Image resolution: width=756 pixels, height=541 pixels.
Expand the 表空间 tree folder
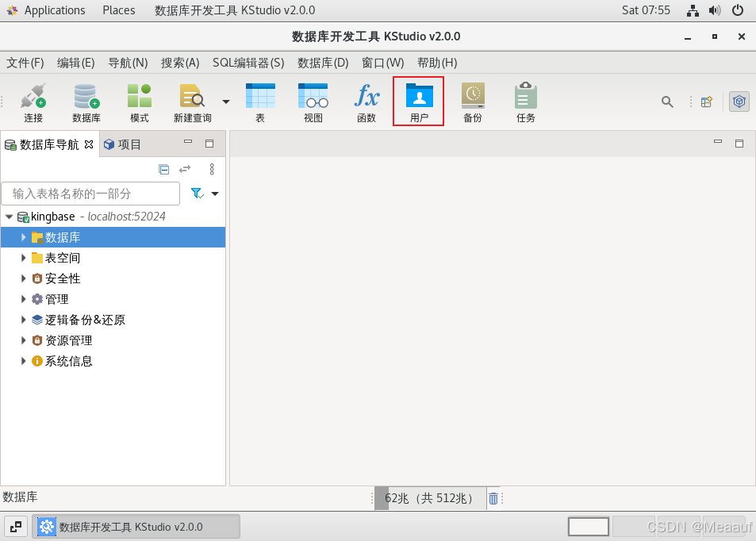[23, 258]
